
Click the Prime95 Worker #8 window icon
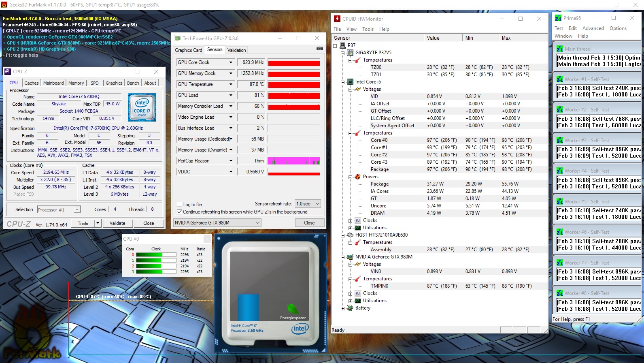pyautogui.click(x=560, y=293)
